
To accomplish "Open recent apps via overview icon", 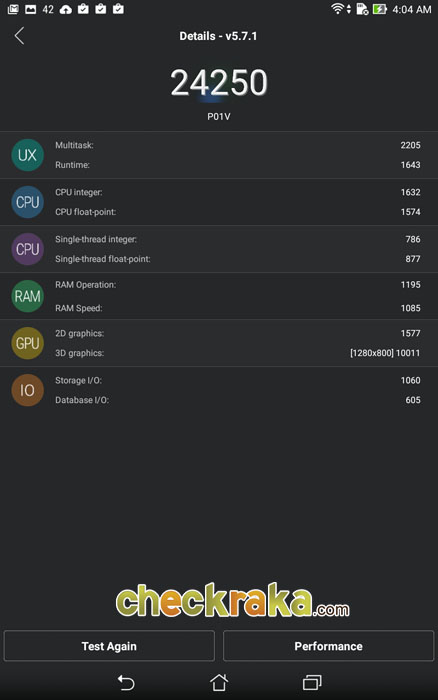I will click(x=312, y=682).
